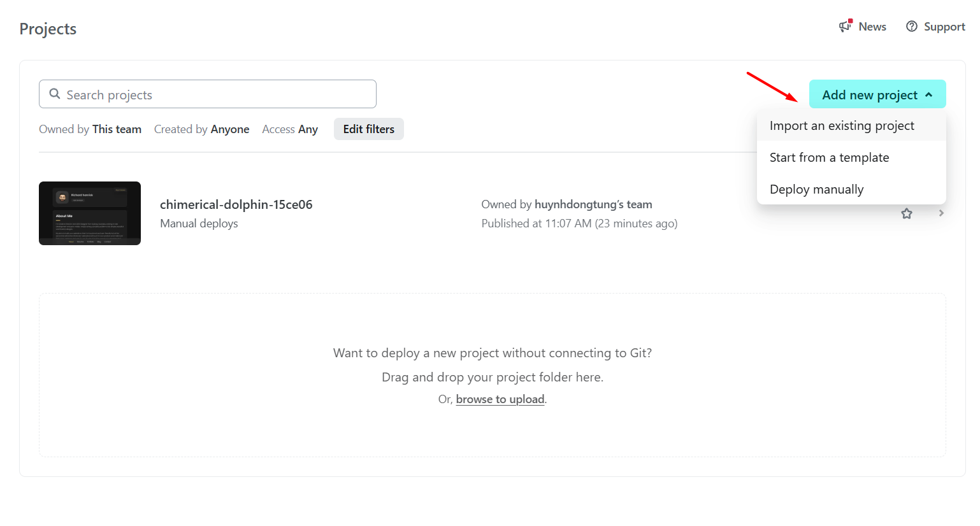
Task: Click the red arrow pointing at Add new project
Action: 771,85
